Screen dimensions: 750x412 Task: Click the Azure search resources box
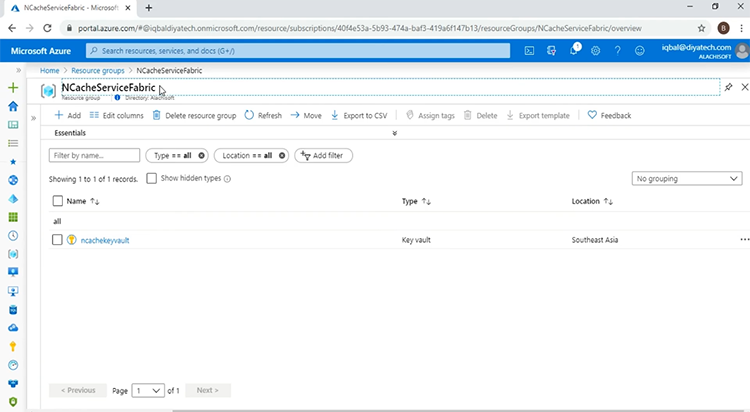[298, 51]
